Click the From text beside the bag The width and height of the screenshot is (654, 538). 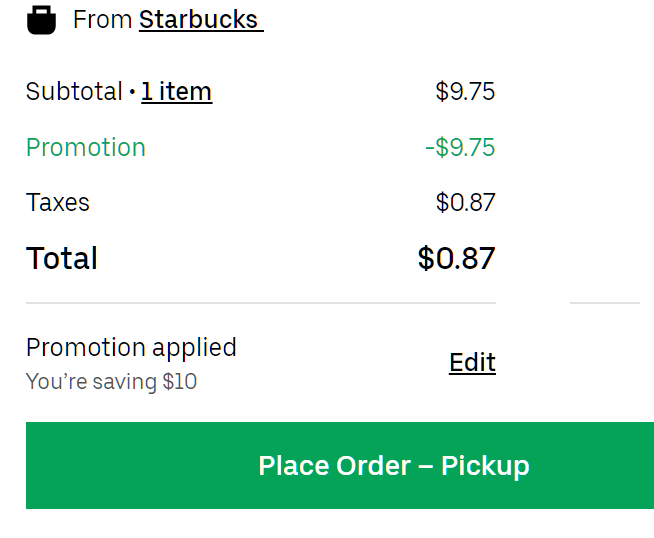(103, 20)
